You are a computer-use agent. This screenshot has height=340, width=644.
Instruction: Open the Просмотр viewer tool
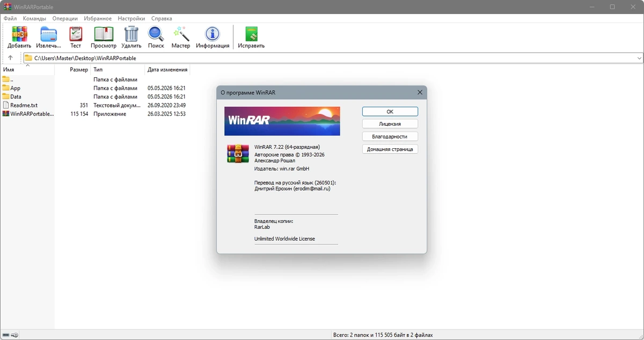[104, 34]
